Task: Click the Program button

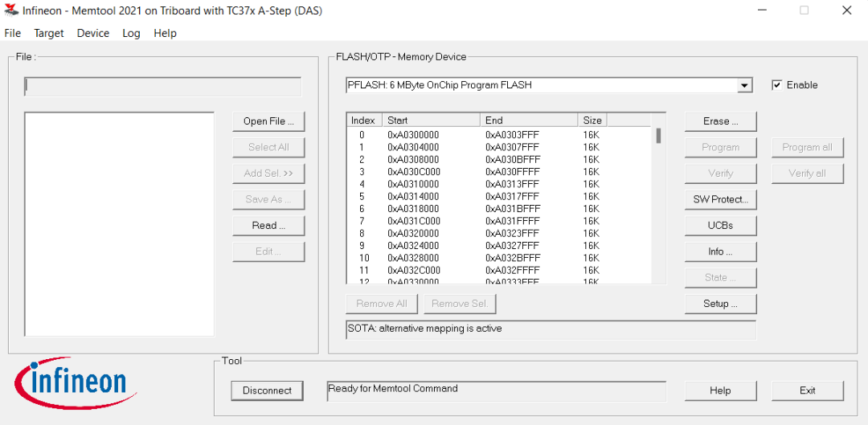Action: coord(720,147)
